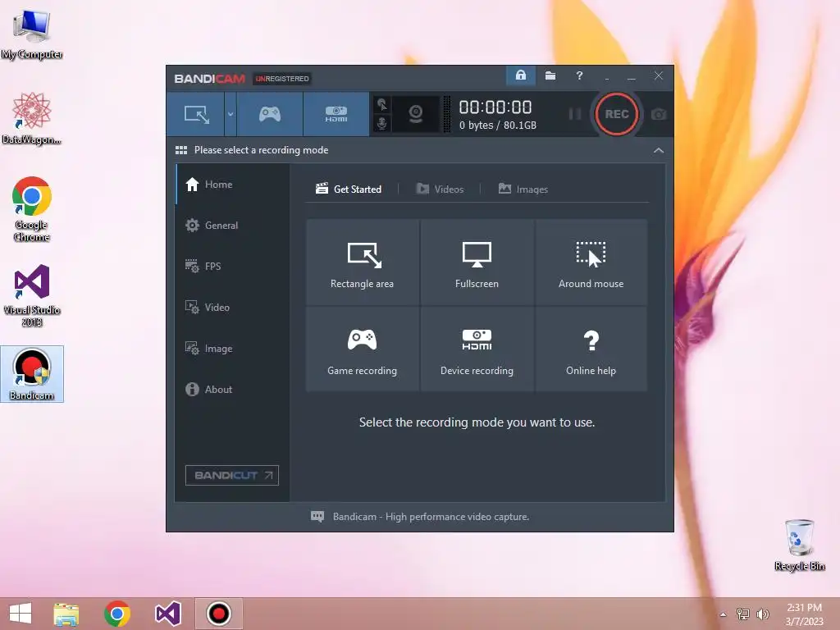The height and width of the screenshot is (630, 840).
Task: Click the 0 bytes / 80.1GB storage text
Action: 498,126
